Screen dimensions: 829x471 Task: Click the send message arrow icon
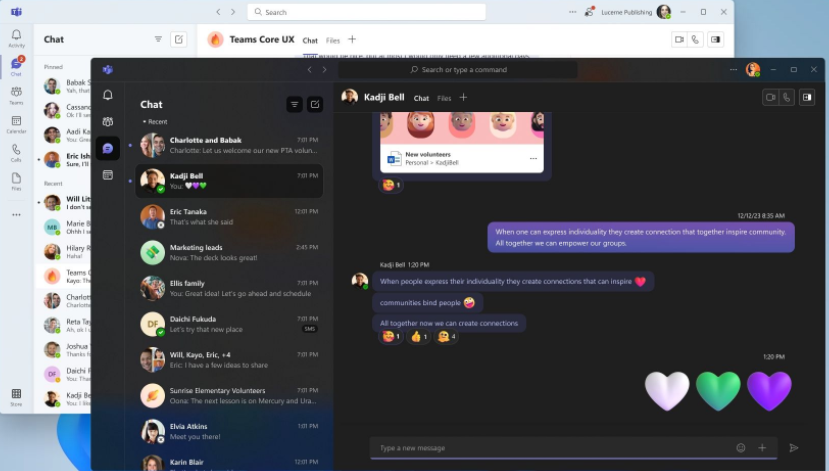click(794, 448)
